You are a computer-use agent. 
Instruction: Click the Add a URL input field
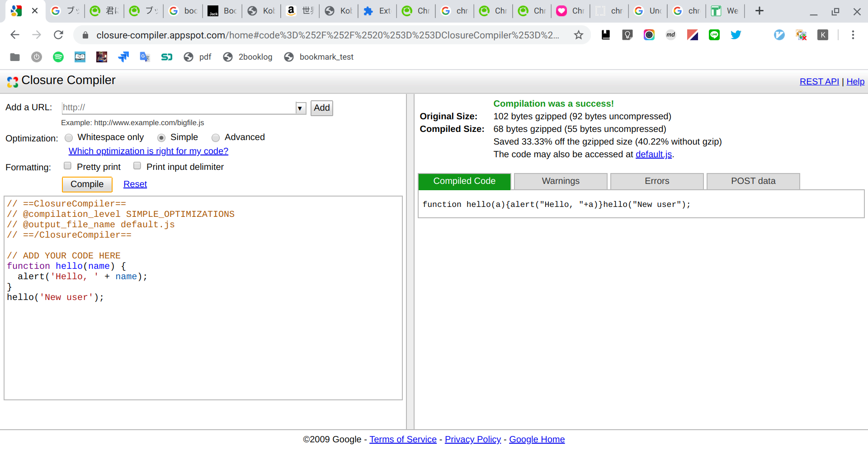pyautogui.click(x=178, y=108)
